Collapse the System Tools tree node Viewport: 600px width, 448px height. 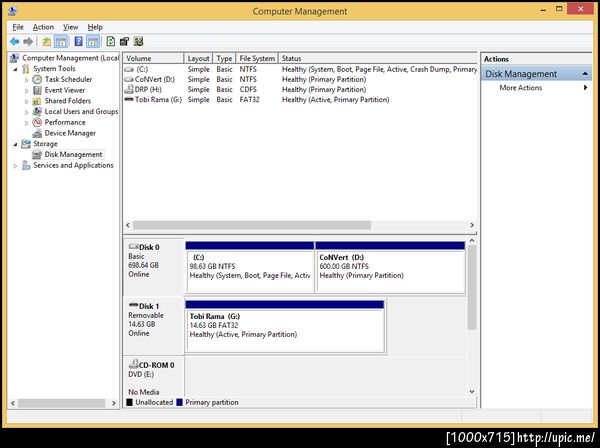(x=15, y=69)
